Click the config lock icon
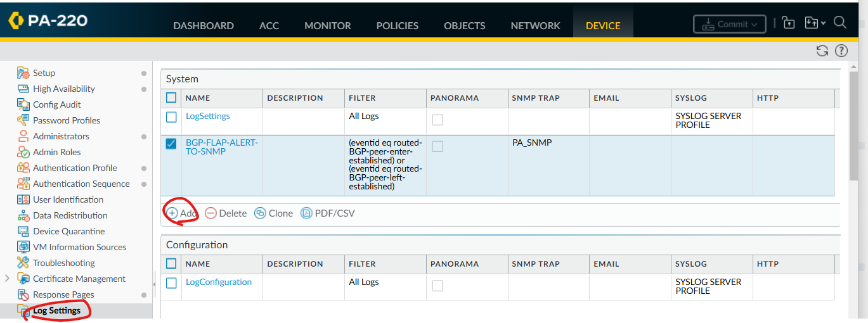The image size is (868, 323). pyautogui.click(x=788, y=23)
